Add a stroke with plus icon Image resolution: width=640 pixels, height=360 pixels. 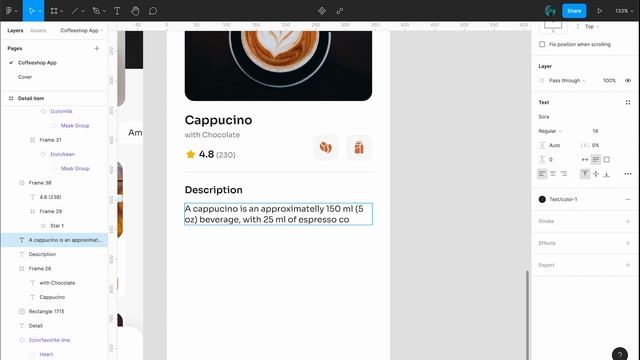(628, 221)
